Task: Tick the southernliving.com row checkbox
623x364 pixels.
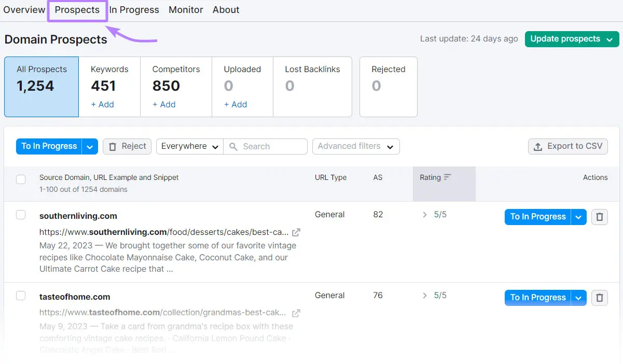Action: pyautogui.click(x=21, y=215)
